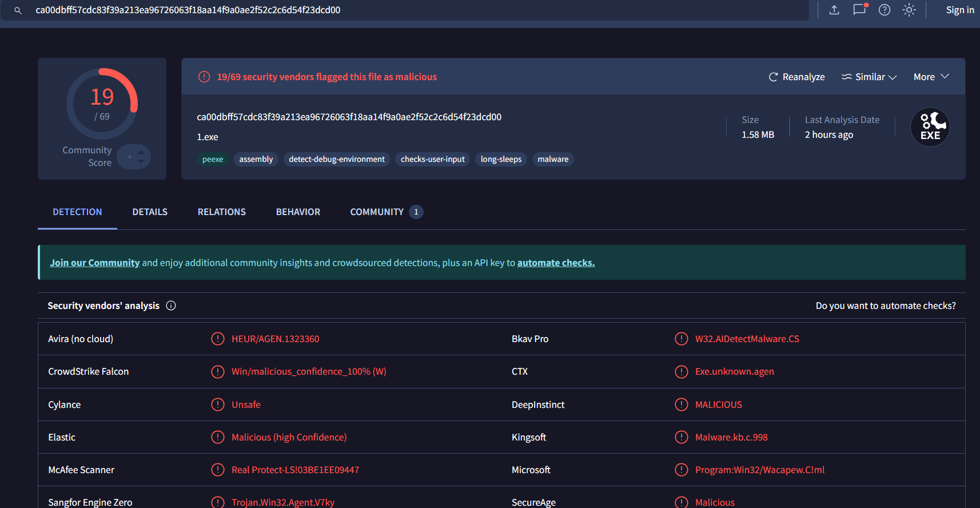Click the Sign in link

point(960,10)
